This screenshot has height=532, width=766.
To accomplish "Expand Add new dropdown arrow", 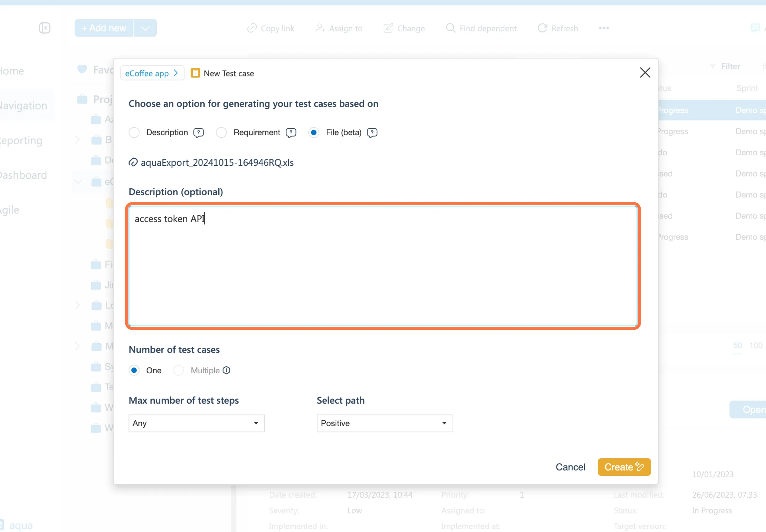I will pyautogui.click(x=145, y=28).
